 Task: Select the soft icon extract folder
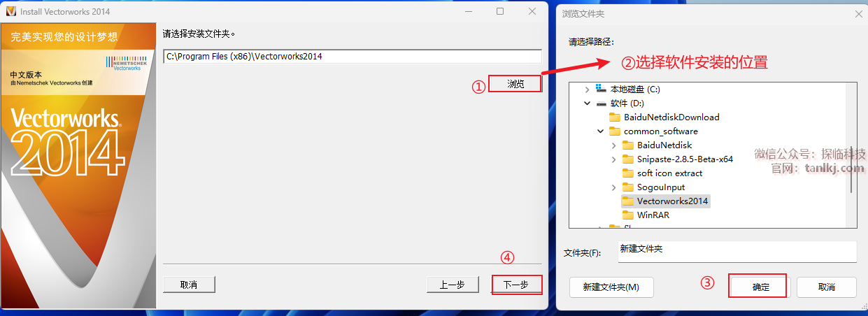click(x=662, y=173)
